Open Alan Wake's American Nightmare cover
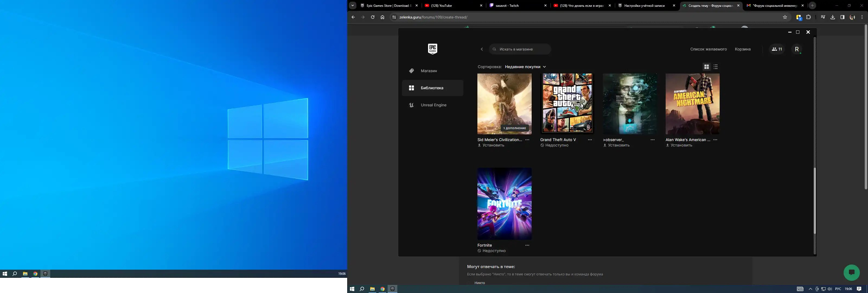The height and width of the screenshot is (293, 868). click(x=693, y=104)
